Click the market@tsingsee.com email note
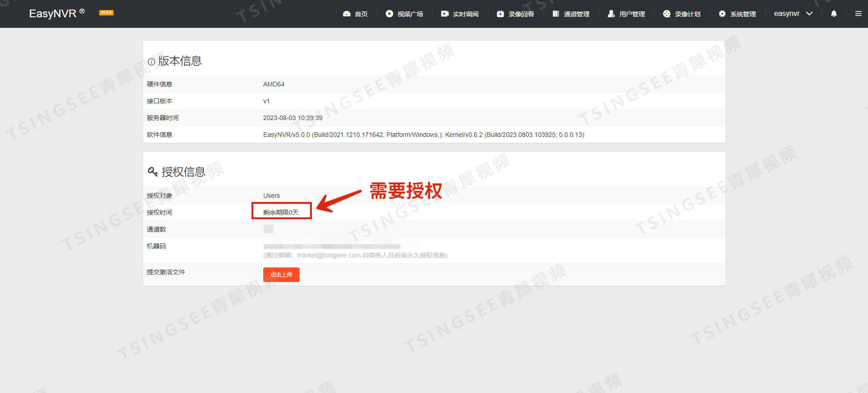Screen dimensions: 868x393 (x=355, y=255)
